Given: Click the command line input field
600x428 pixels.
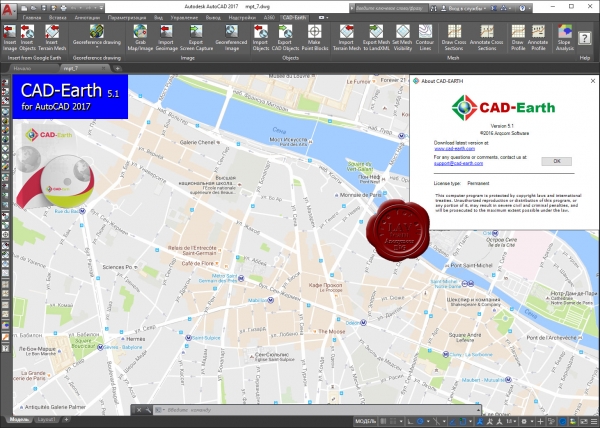Looking at the screenshot, I should pyautogui.click(x=320, y=410).
